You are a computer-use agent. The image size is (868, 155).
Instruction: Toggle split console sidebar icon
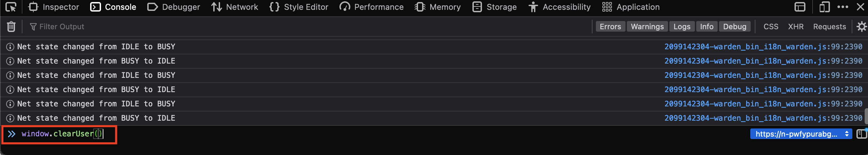pyautogui.click(x=862, y=134)
